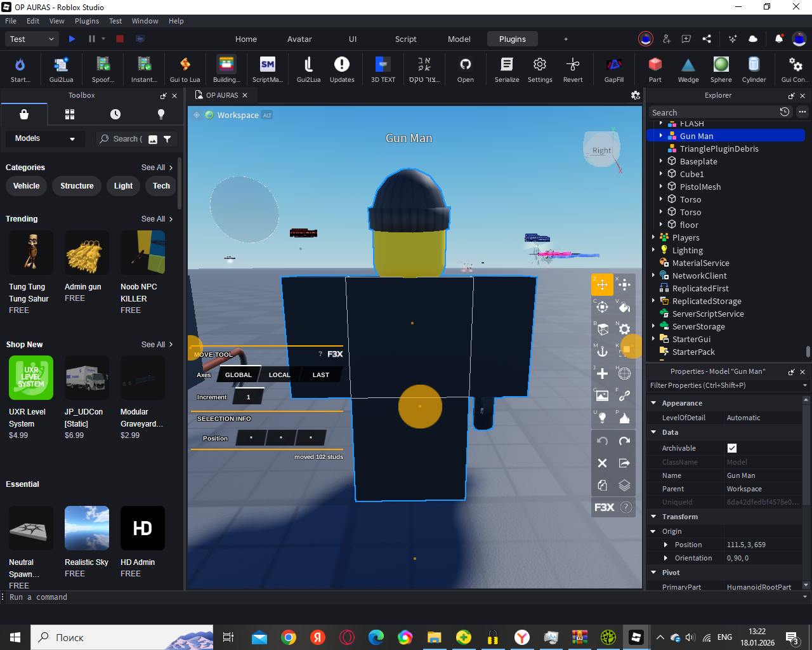Click See All next to Shop New
The image size is (812, 650).
(x=157, y=345)
